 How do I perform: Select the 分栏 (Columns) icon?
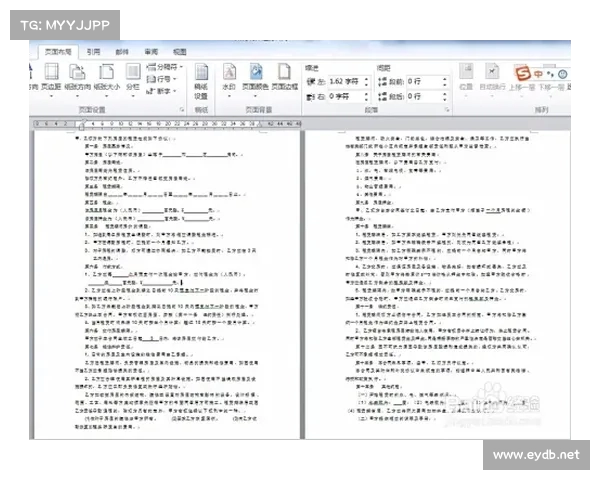132,76
